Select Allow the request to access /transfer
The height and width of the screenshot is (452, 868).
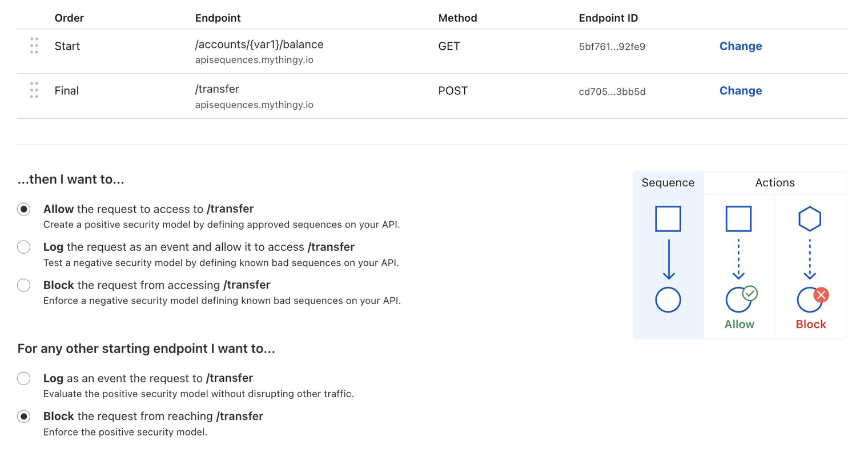pos(23,209)
